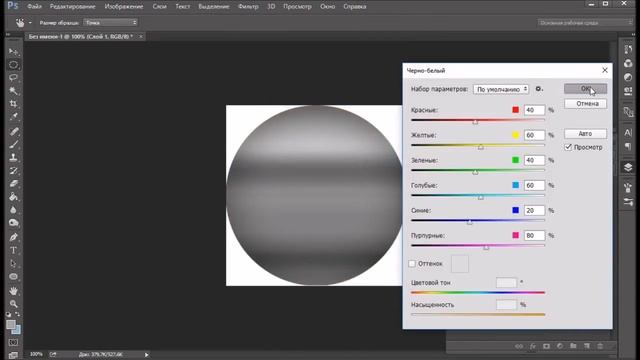
Task: Open the History panel icon
Action: click(628, 49)
